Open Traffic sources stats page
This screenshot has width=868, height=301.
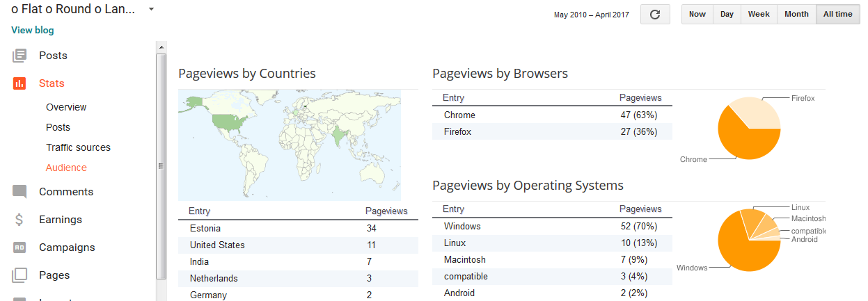(x=78, y=147)
